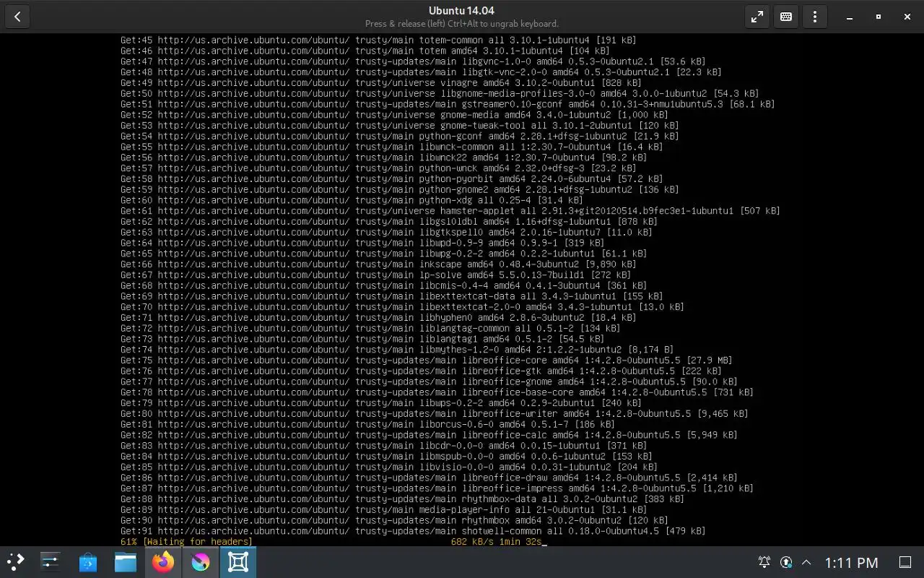The image size is (924, 578).
Task: Switch to Firefox in the taskbar
Action: click(x=163, y=562)
